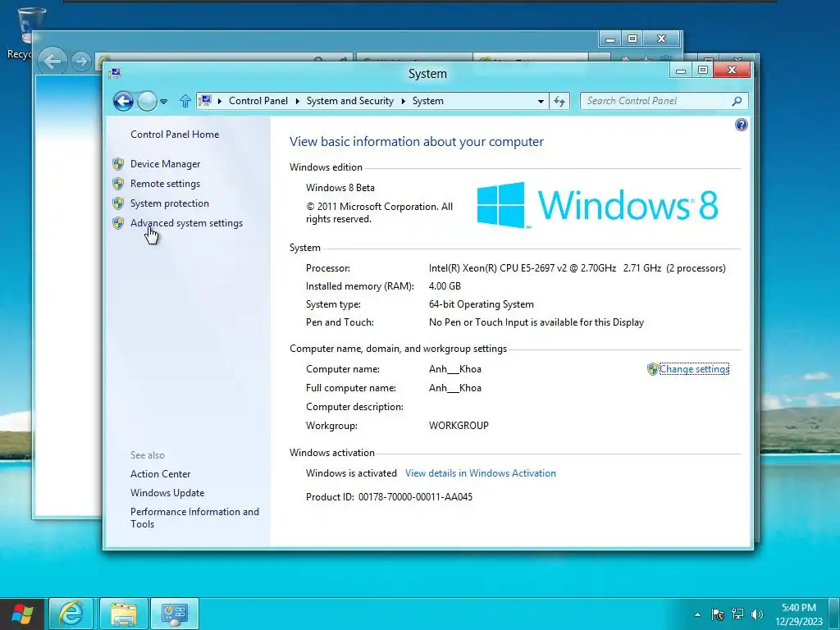Click the '4.00 GB' installed memory value
The height and width of the screenshot is (630, 840).
[x=445, y=286]
